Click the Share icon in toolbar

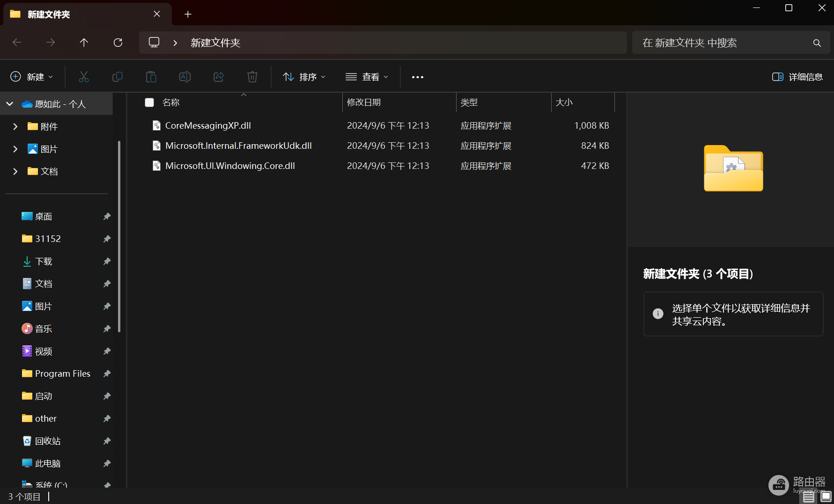click(219, 77)
